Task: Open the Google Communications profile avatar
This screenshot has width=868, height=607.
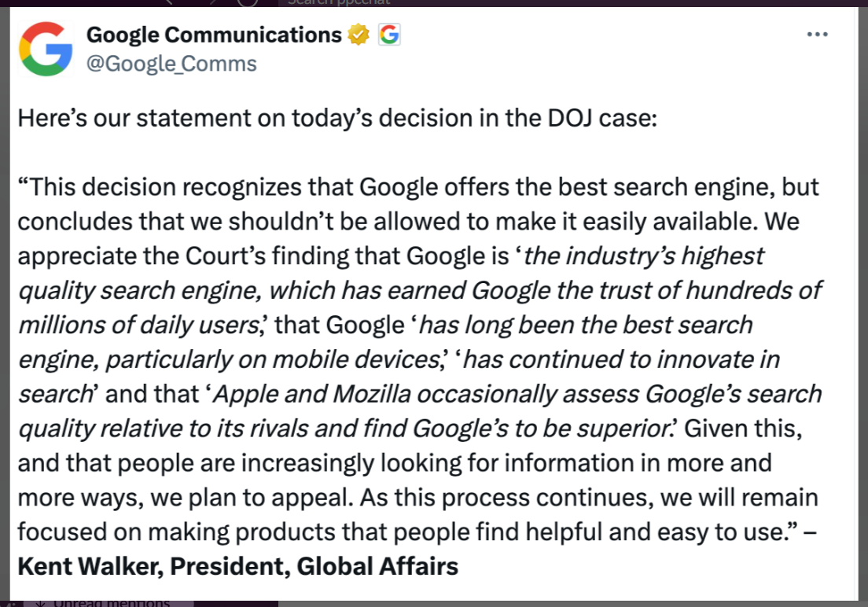Action: [x=46, y=49]
